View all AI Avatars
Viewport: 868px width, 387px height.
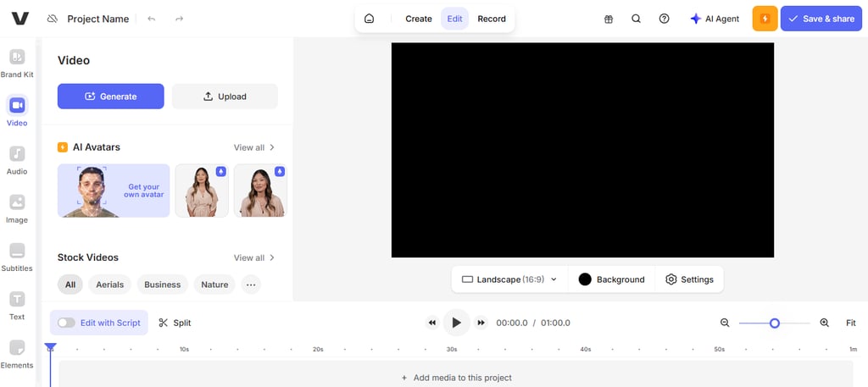[x=254, y=147]
